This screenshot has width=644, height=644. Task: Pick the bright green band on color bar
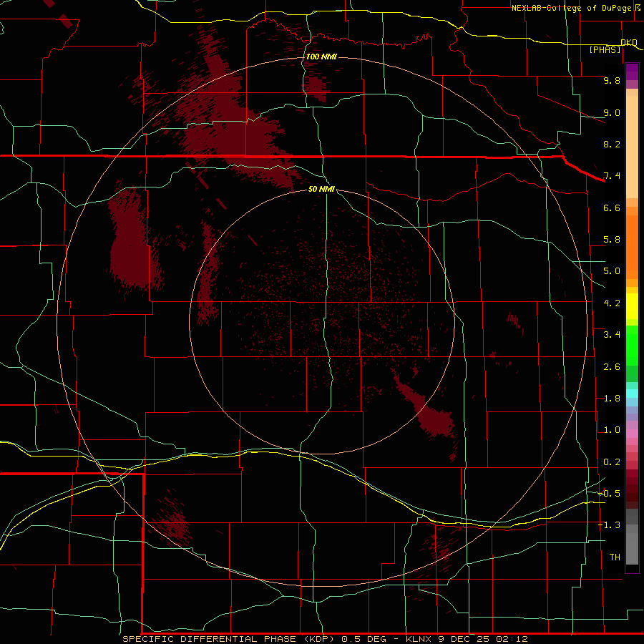point(632,345)
